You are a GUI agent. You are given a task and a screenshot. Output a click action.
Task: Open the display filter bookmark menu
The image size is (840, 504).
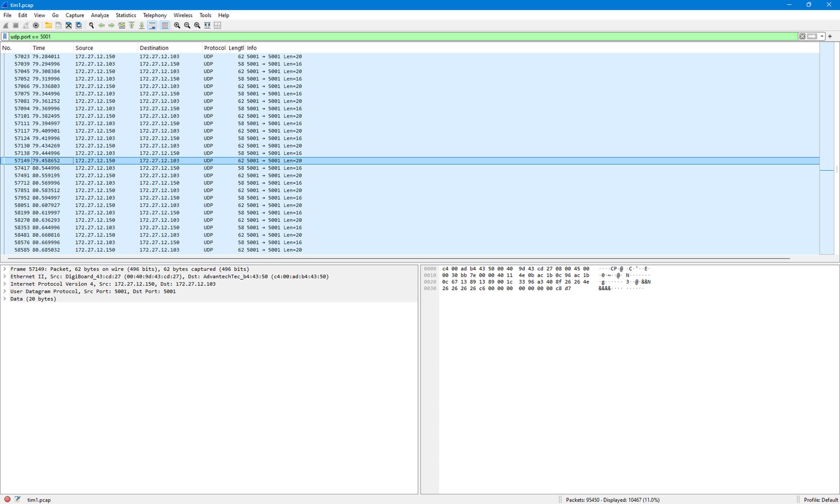[5, 36]
